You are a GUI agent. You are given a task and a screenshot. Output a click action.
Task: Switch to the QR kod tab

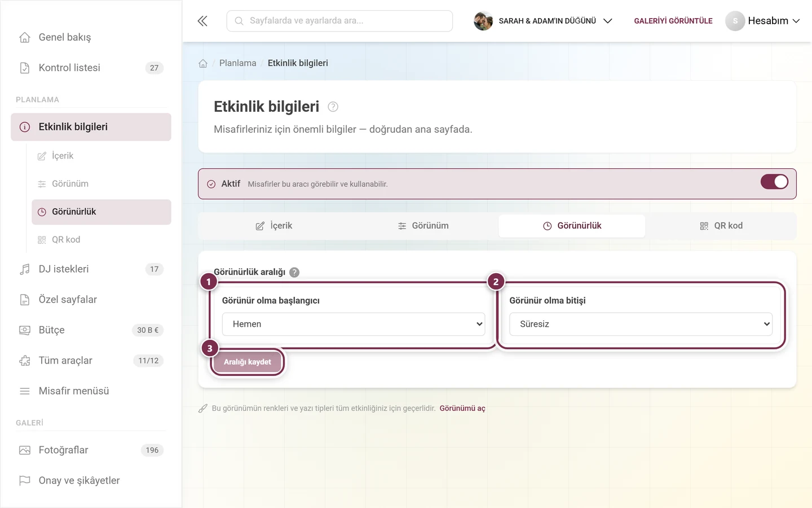click(721, 226)
